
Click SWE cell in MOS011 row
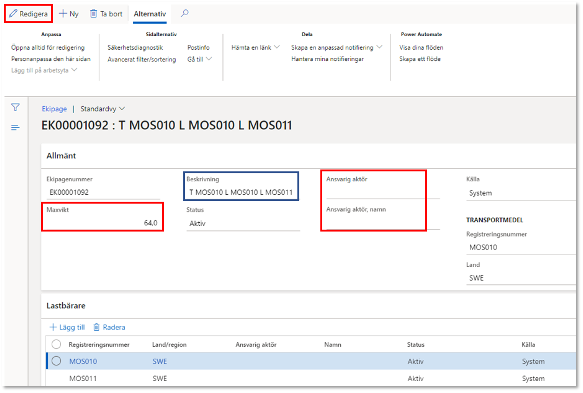[160, 378]
